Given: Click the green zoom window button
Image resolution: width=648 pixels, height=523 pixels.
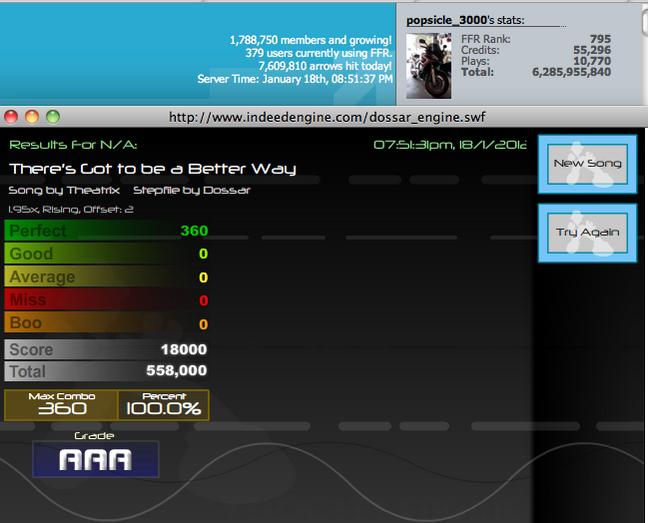Looking at the screenshot, I should click(53, 117).
